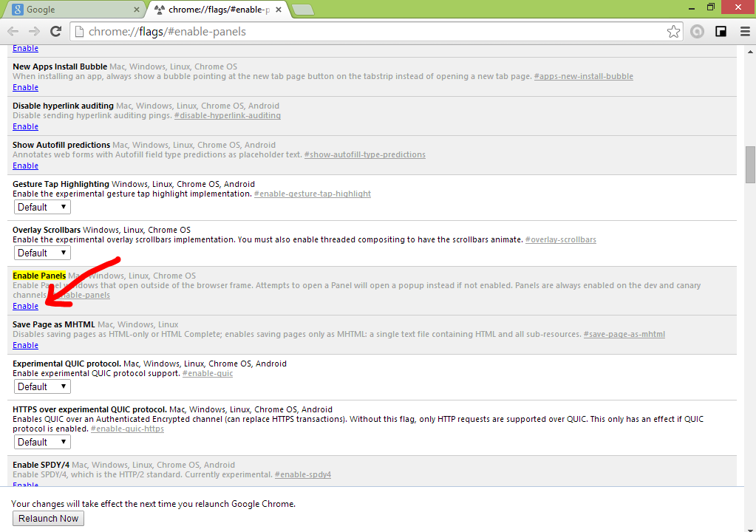Open the #overlay-scrollbars anchor link

[561, 239]
